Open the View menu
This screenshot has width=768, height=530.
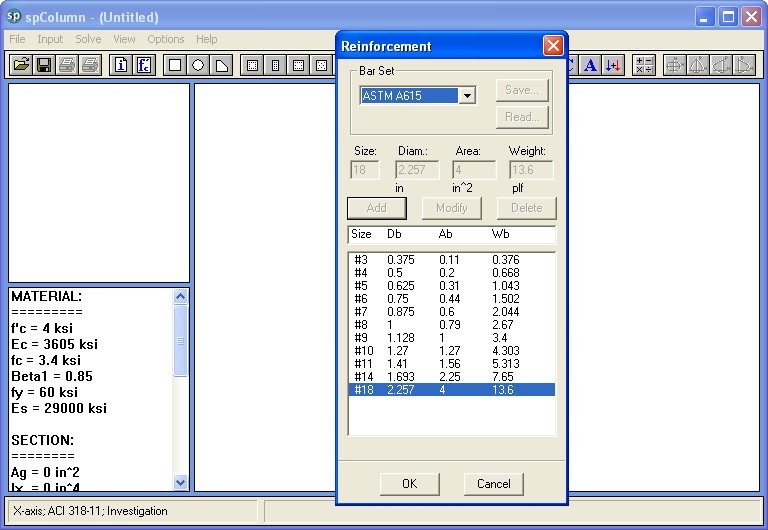(x=124, y=39)
